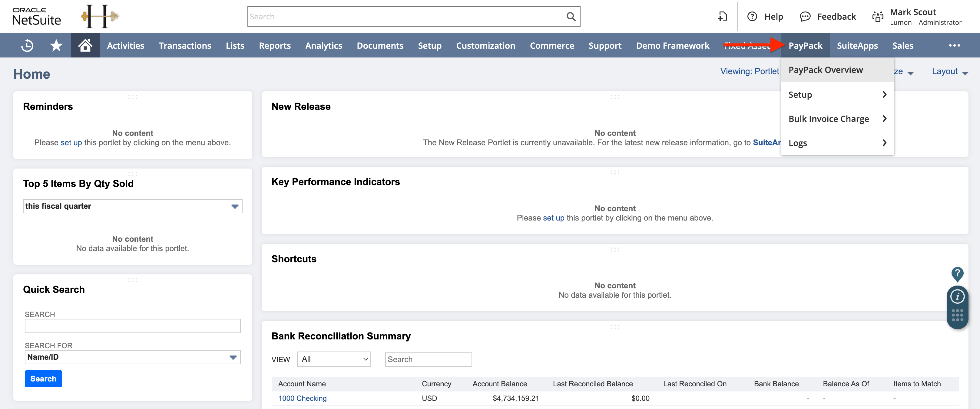Screen dimensions: 980x409
Task: Open the Transactions menu
Action: point(185,45)
